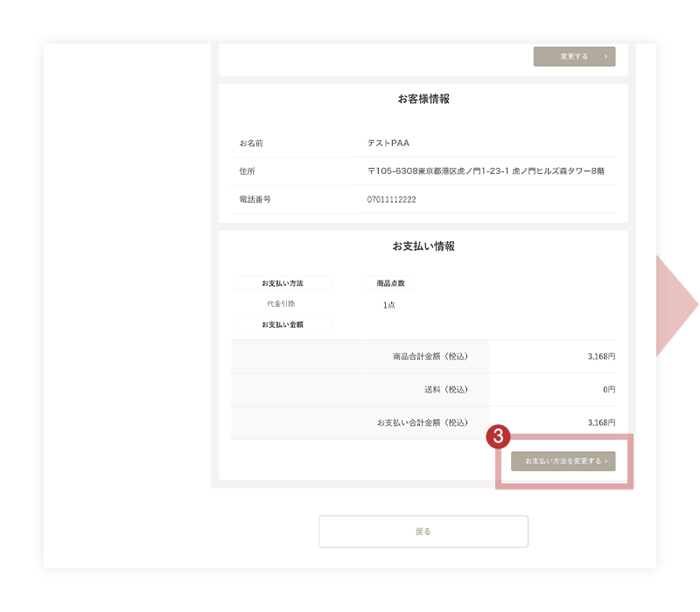Click the 戻る button
The width and height of the screenshot is (700, 612).
point(423,532)
